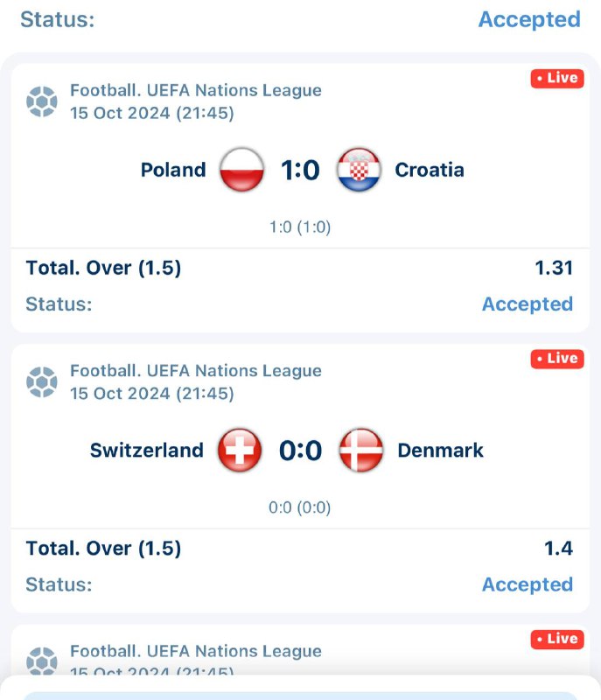Click the Denmark team name

coord(440,451)
